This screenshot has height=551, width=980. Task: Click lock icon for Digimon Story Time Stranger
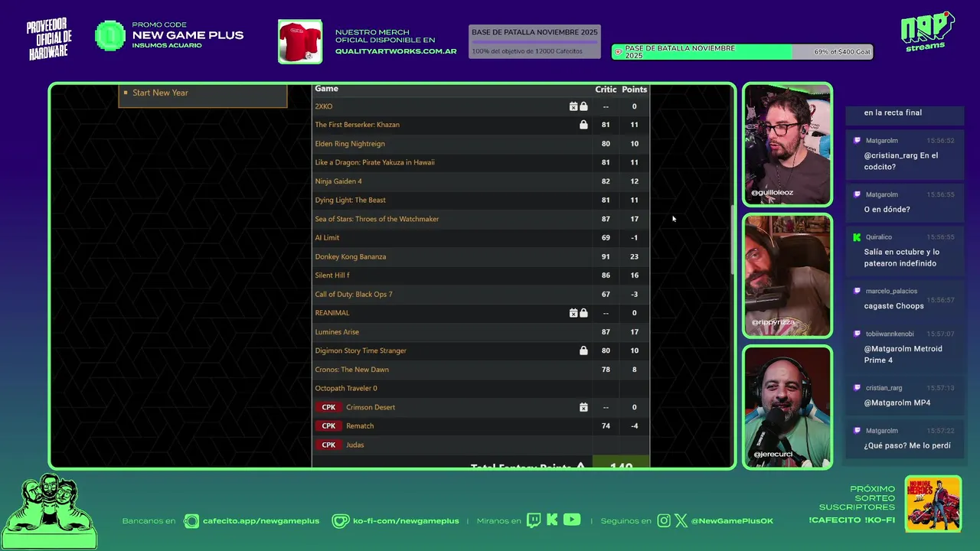pyautogui.click(x=583, y=350)
